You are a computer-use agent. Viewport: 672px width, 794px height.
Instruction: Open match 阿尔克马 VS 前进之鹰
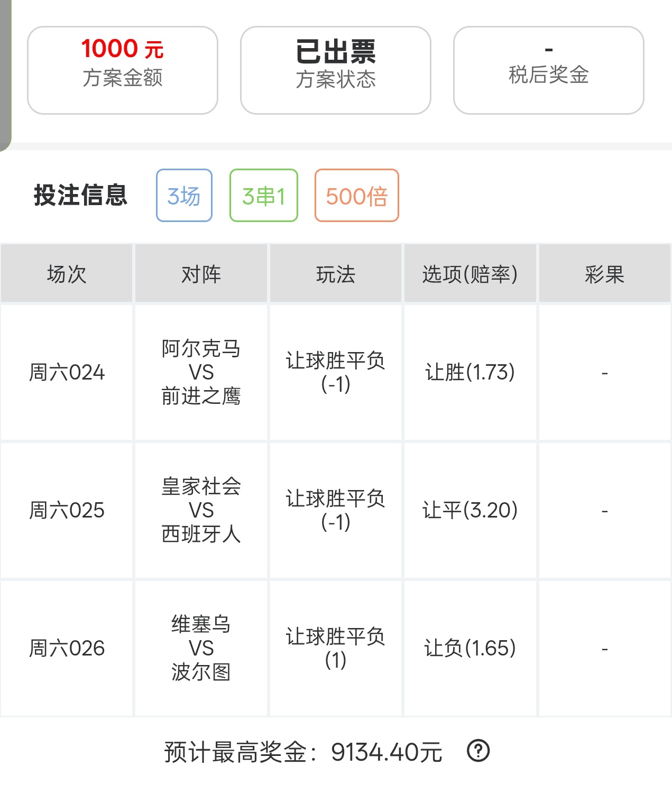click(x=201, y=372)
